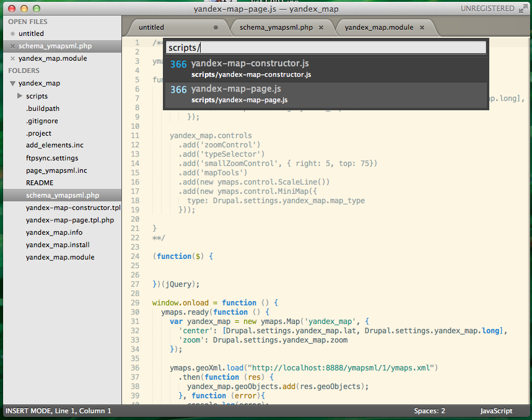Image resolution: width=532 pixels, height=420 pixels.
Task: Place cursor on })(jQuery); line
Action: [176, 284]
